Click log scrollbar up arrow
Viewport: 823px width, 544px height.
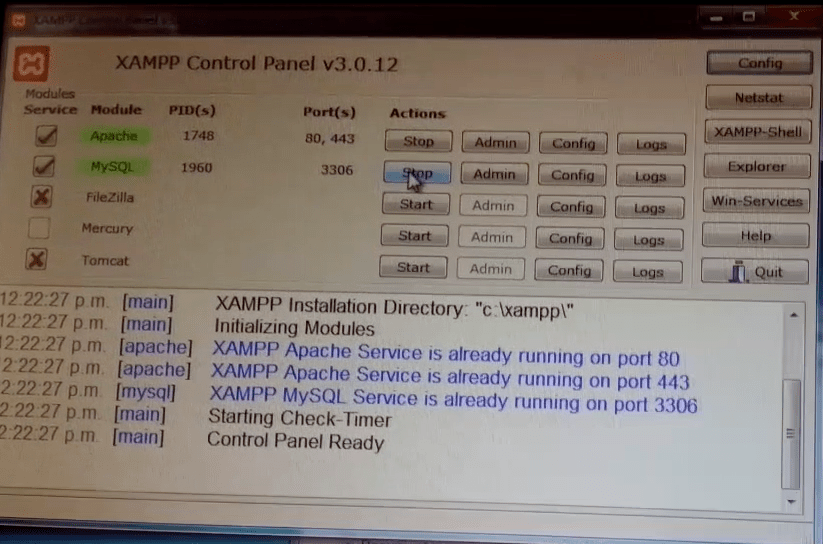(x=794, y=315)
